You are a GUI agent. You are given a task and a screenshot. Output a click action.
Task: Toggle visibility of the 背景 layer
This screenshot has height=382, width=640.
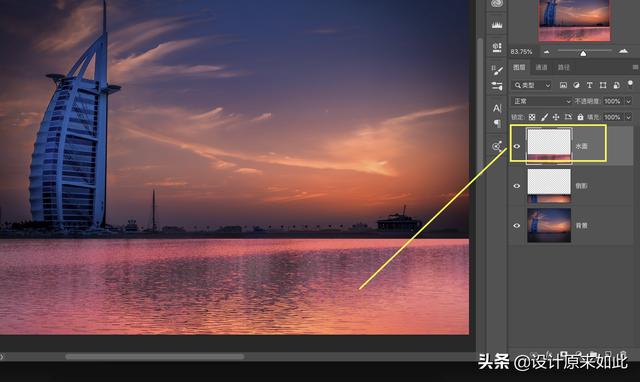tap(517, 225)
